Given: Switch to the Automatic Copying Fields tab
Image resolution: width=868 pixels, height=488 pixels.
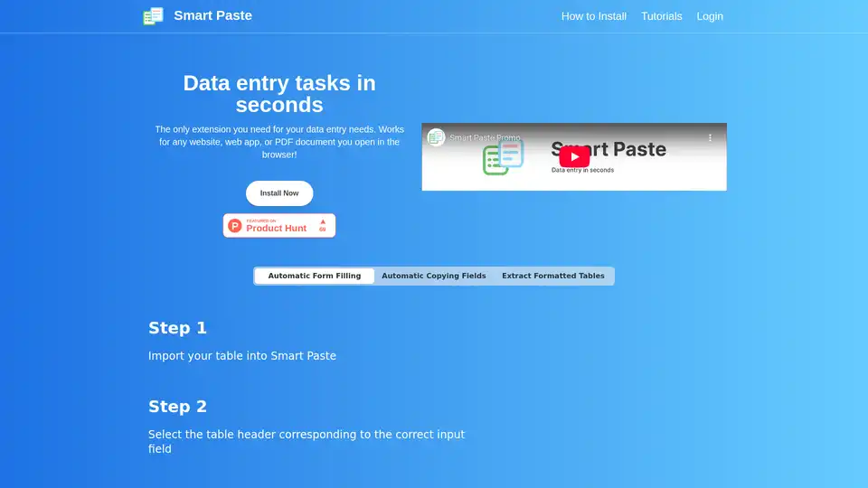Looking at the screenshot, I should [x=433, y=276].
